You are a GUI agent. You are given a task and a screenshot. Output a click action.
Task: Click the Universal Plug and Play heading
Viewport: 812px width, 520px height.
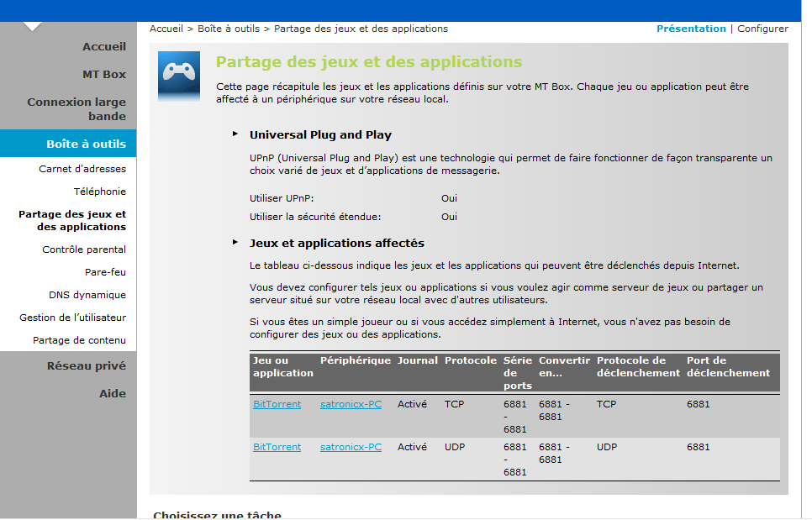click(320, 134)
